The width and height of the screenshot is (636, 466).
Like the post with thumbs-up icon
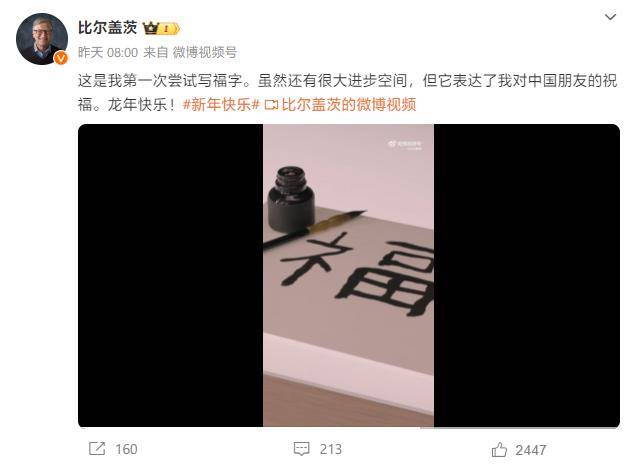499,450
